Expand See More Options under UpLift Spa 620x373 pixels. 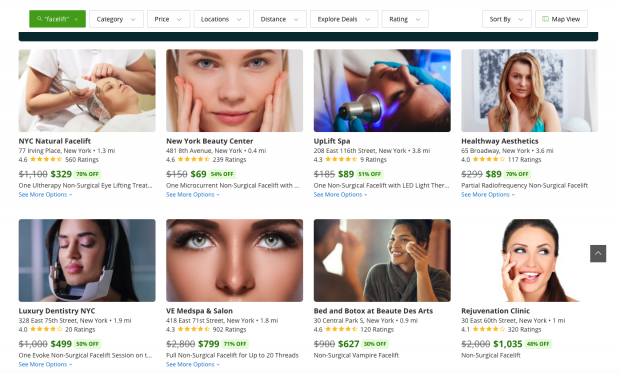pyautogui.click(x=340, y=195)
